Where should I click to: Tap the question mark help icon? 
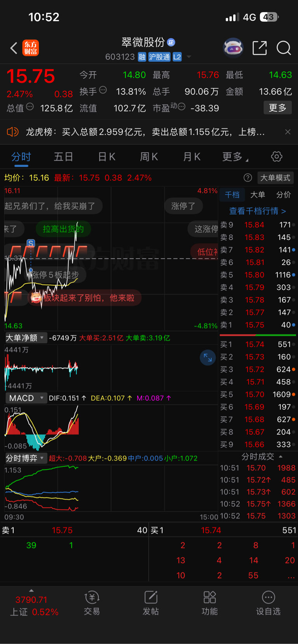248,178
